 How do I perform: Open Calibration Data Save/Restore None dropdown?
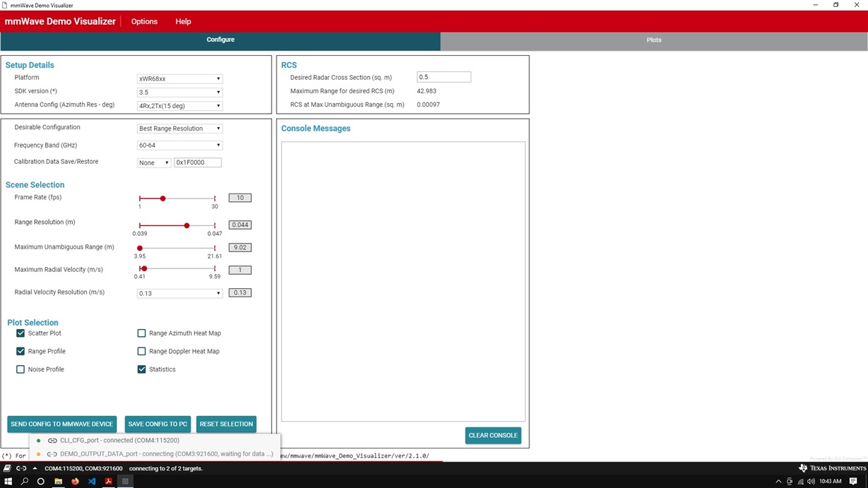[x=154, y=162]
